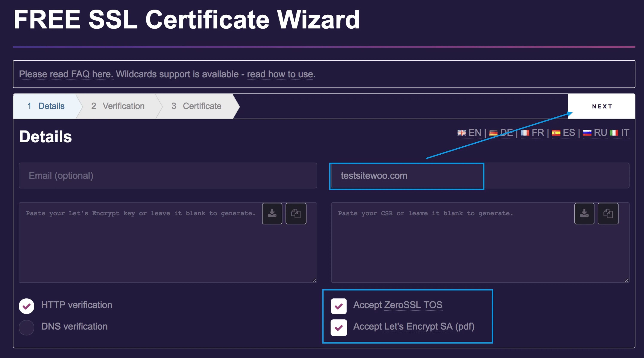Open the Verification step tab
Image resolution: width=644 pixels, height=358 pixels.
coord(118,106)
